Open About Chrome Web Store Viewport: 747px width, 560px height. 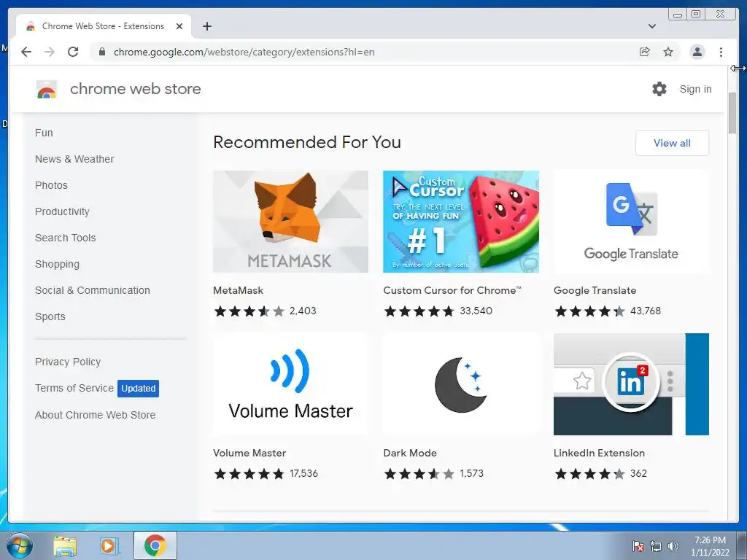96,415
